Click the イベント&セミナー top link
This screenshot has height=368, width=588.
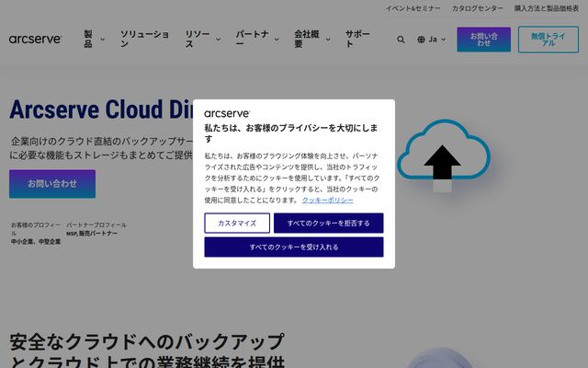pos(413,8)
